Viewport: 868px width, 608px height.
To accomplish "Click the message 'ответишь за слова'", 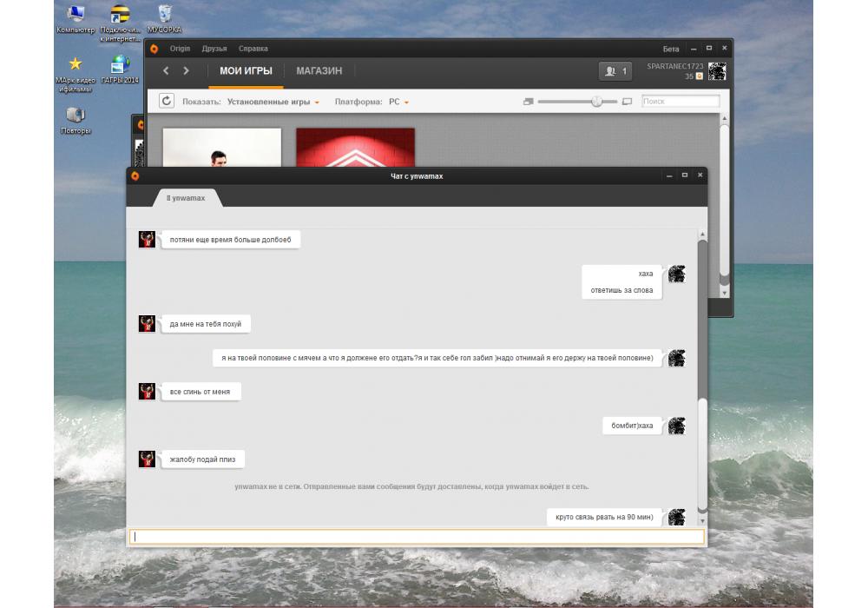I will click(621, 290).
